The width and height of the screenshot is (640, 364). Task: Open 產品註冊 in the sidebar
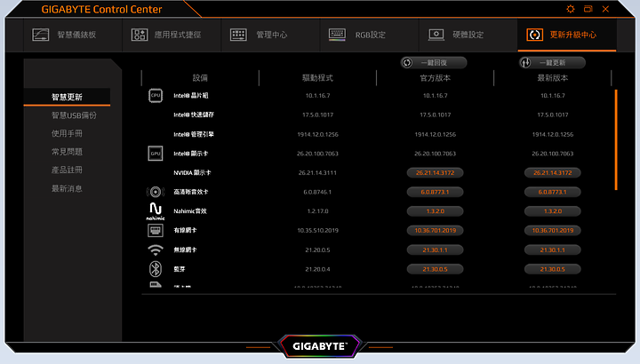pyautogui.click(x=67, y=170)
